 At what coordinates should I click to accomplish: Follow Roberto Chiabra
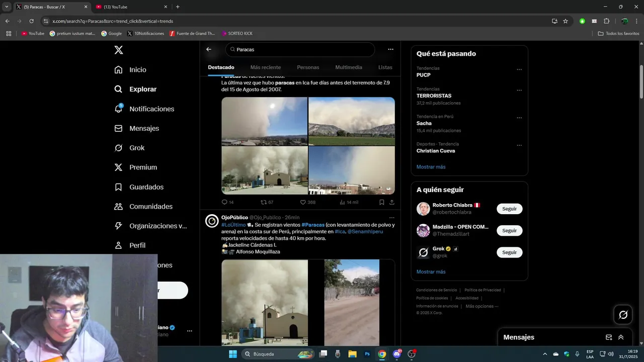coord(509,209)
